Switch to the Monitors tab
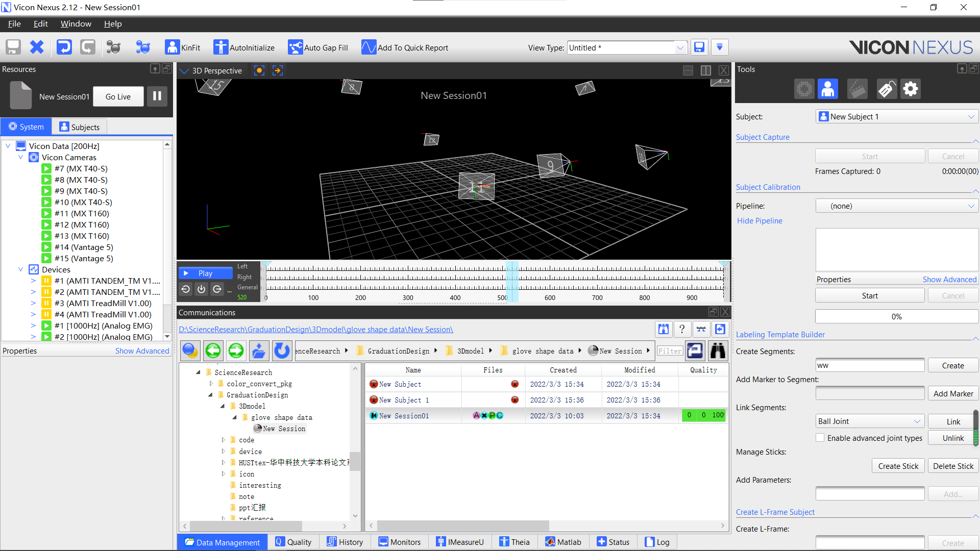This screenshot has width=980, height=551. coord(400,542)
